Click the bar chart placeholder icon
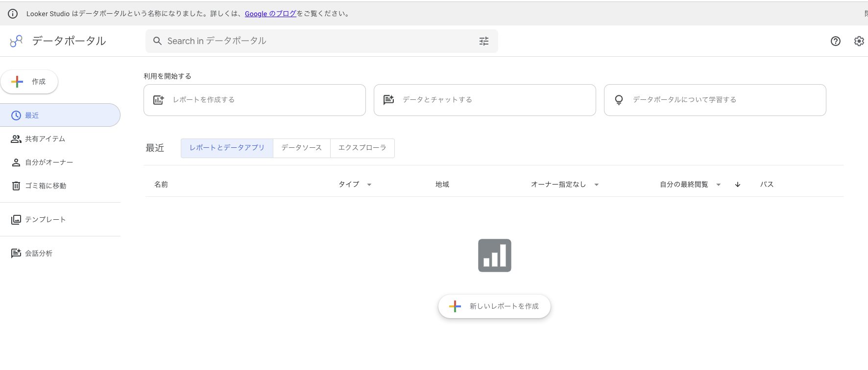868x370 pixels. (495, 255)
